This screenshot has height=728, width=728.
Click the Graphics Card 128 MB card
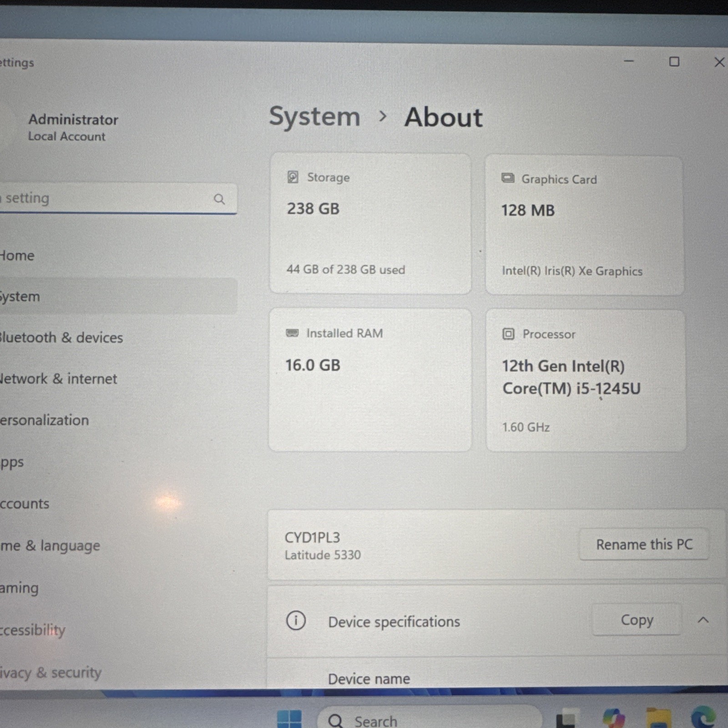coord(584,226)
